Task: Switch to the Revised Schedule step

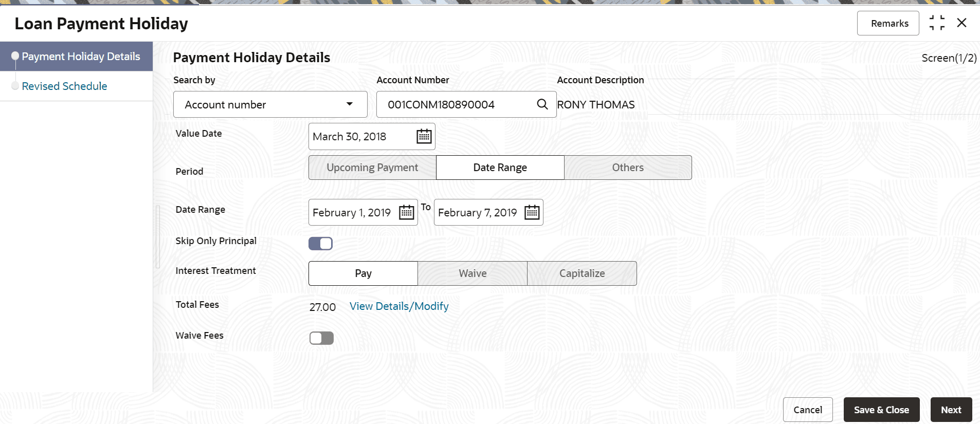Action: pos(64,86)
